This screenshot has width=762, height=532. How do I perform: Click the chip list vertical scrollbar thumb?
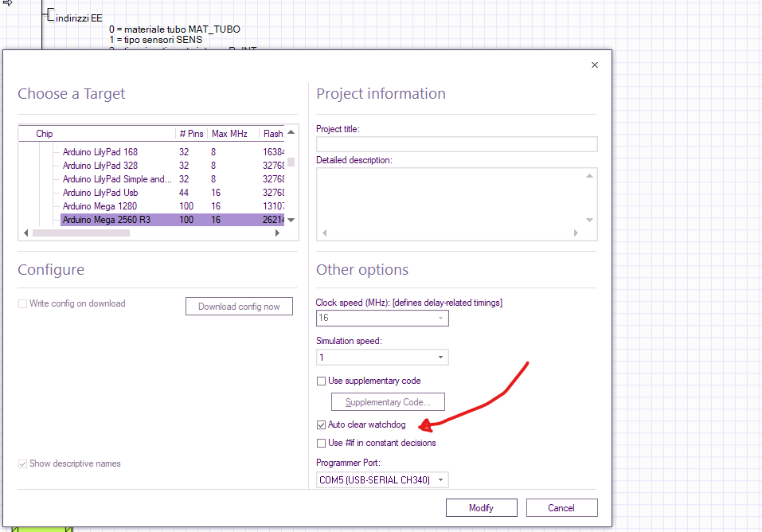pyautogui.click(x=291, y=162)
